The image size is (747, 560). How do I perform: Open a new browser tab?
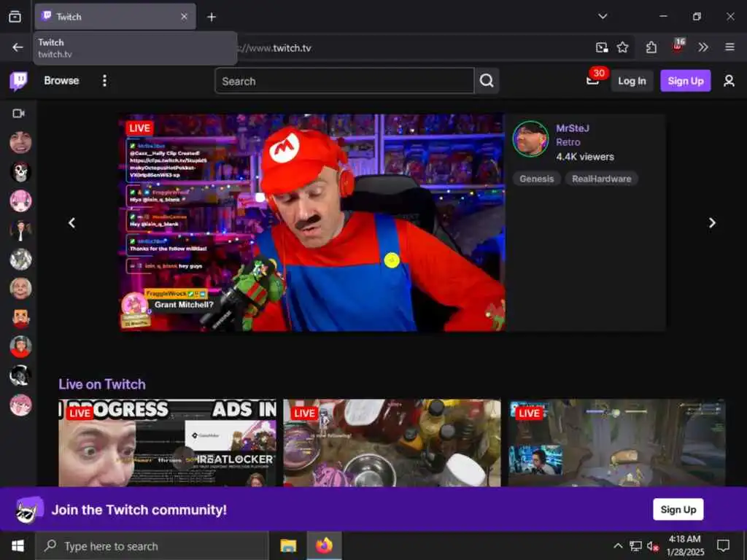(x=212, y=17)
